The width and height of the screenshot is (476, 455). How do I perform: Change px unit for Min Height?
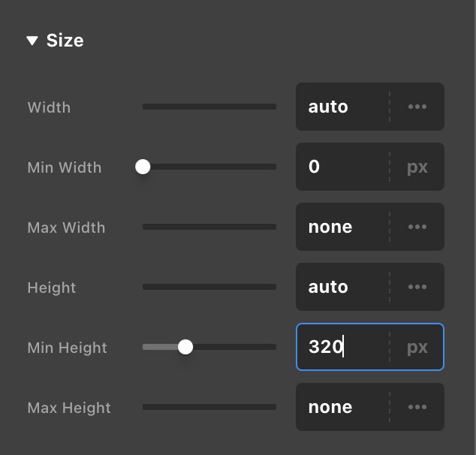417,347
